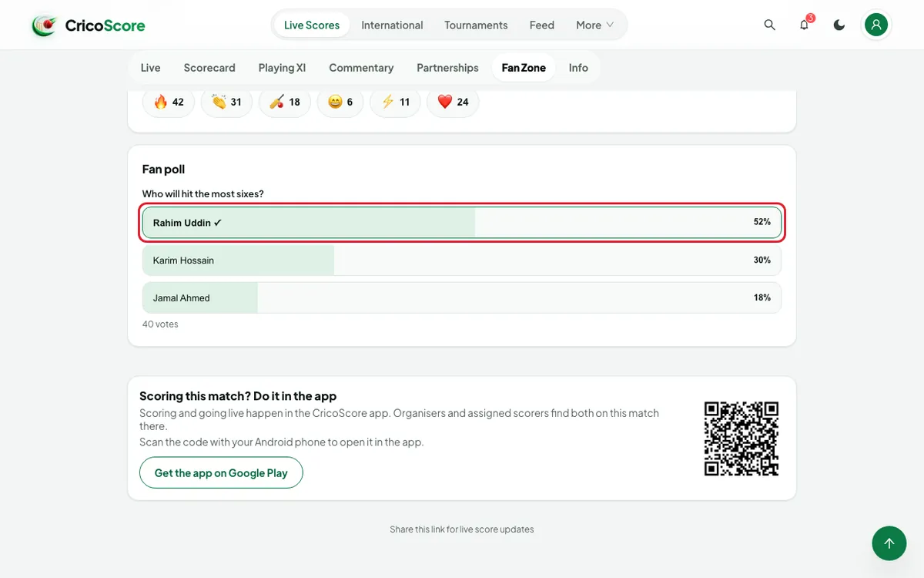This screenshot has height=578, width=924.
Task: Open the search icon
Action: 769,25
